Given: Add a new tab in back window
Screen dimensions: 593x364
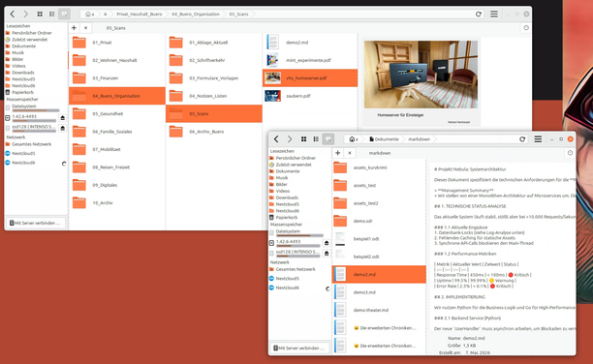Looking at the screenshot, I should coord(74,28).
